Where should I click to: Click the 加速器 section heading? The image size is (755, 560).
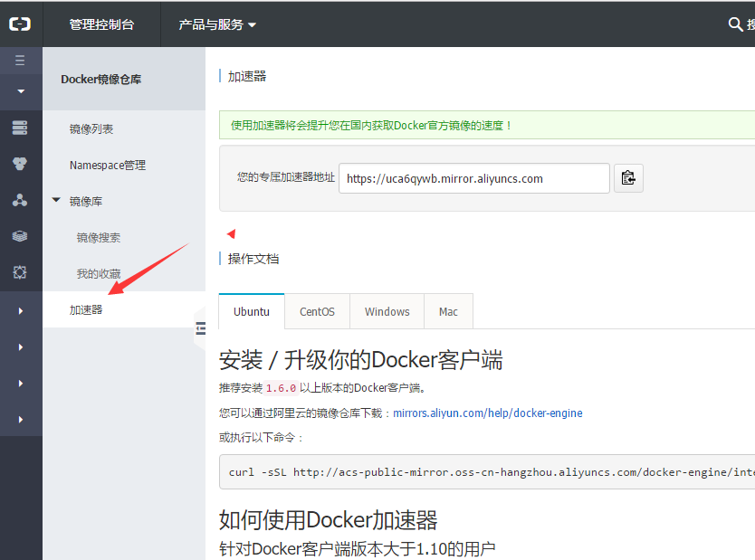pos(247,76)
